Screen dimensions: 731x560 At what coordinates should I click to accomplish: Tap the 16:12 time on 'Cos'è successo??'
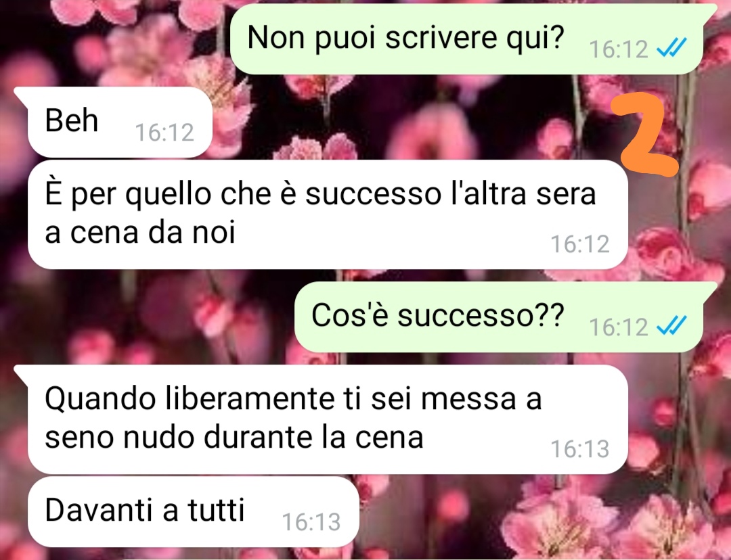click(x=619, y=326)
